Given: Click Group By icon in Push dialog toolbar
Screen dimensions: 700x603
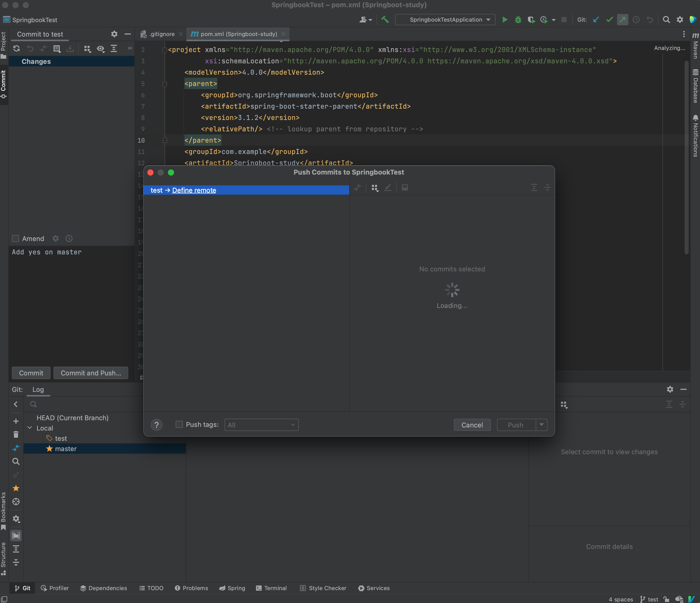Looking at the screenshot, I should (375, 188).
